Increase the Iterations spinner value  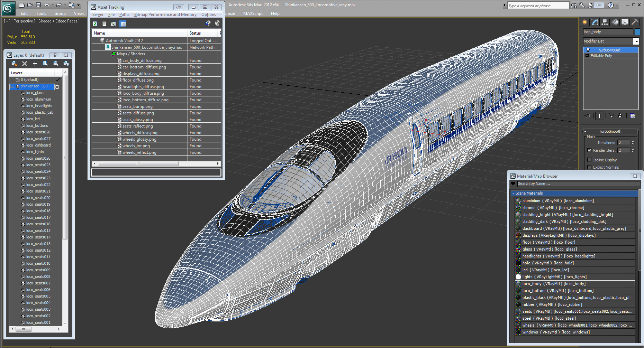[x=633, y=141]
